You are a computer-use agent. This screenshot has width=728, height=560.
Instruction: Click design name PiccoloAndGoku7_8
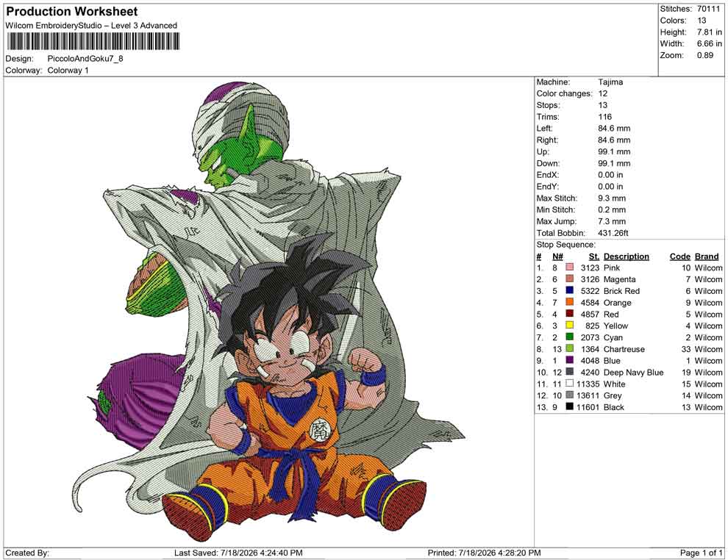coord(85,59)
